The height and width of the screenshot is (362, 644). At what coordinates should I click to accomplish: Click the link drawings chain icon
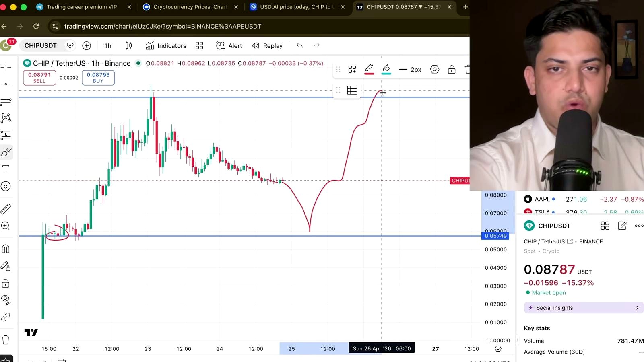coord(6,317)
